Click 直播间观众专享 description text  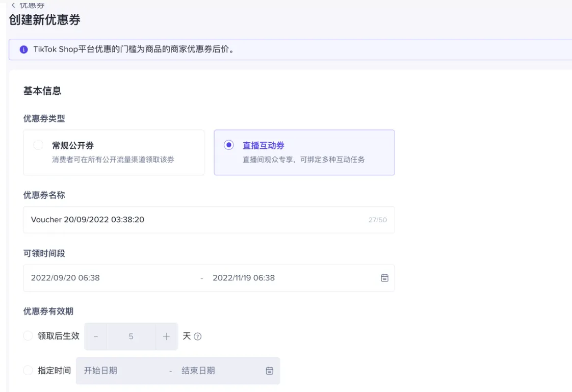click(x=303, y=160)
